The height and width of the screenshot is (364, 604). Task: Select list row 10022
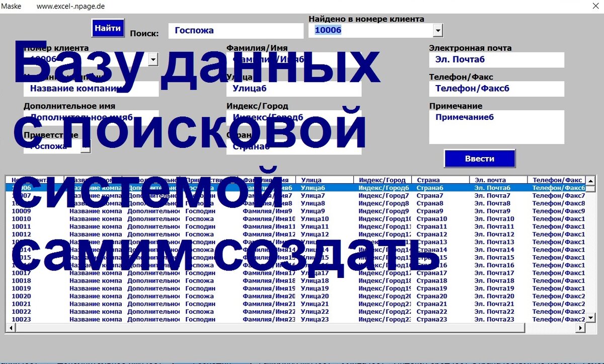click(296, 312)
